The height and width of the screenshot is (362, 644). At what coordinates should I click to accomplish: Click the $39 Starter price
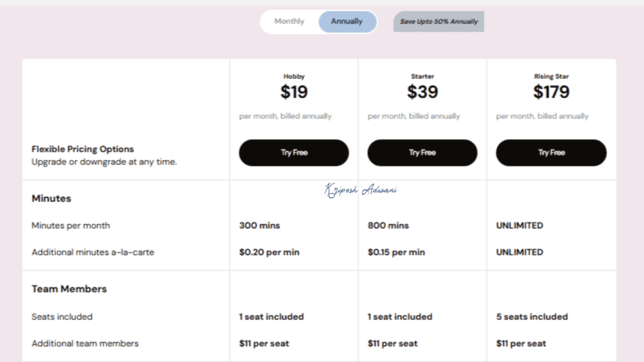tap(422, 92)
